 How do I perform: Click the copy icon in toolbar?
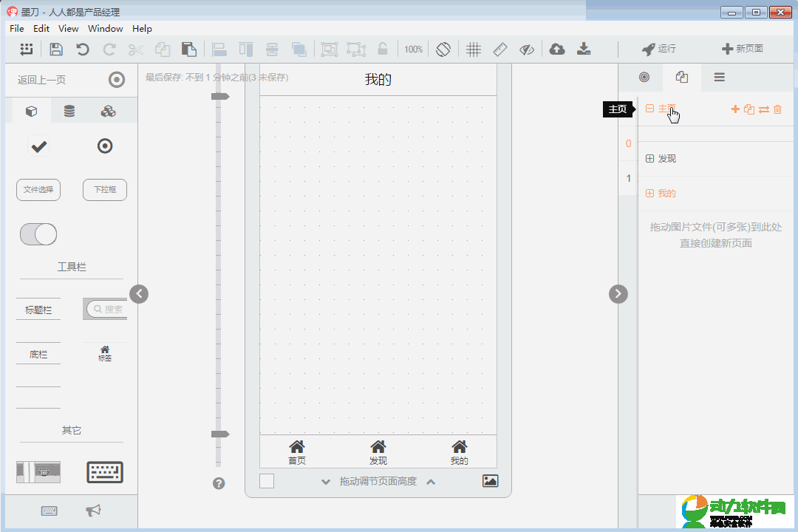tap(163, 49)
